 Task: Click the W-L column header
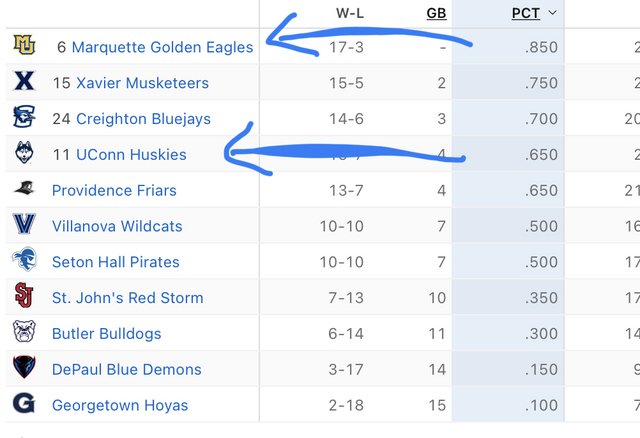coord(350,13)
